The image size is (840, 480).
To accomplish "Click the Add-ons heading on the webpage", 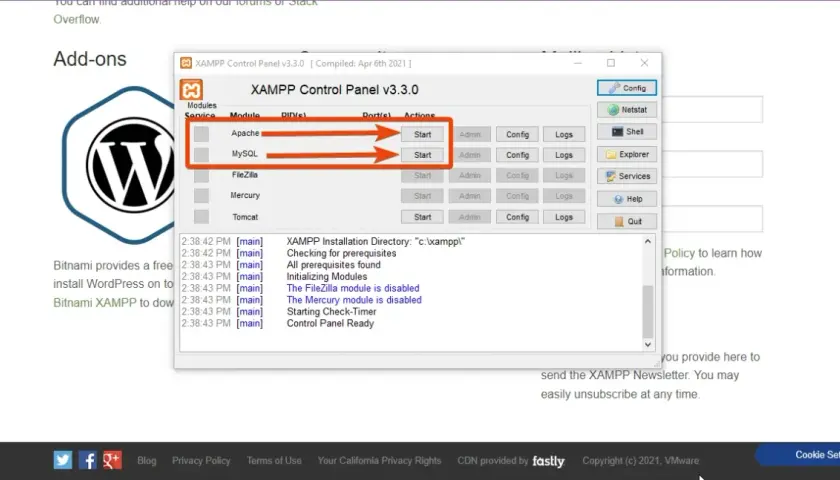I will coord(90,59).
